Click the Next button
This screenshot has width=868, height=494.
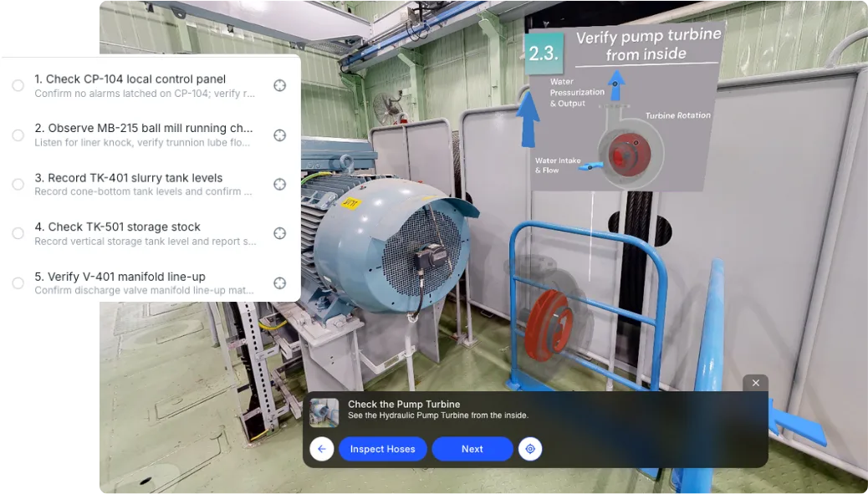472,449
